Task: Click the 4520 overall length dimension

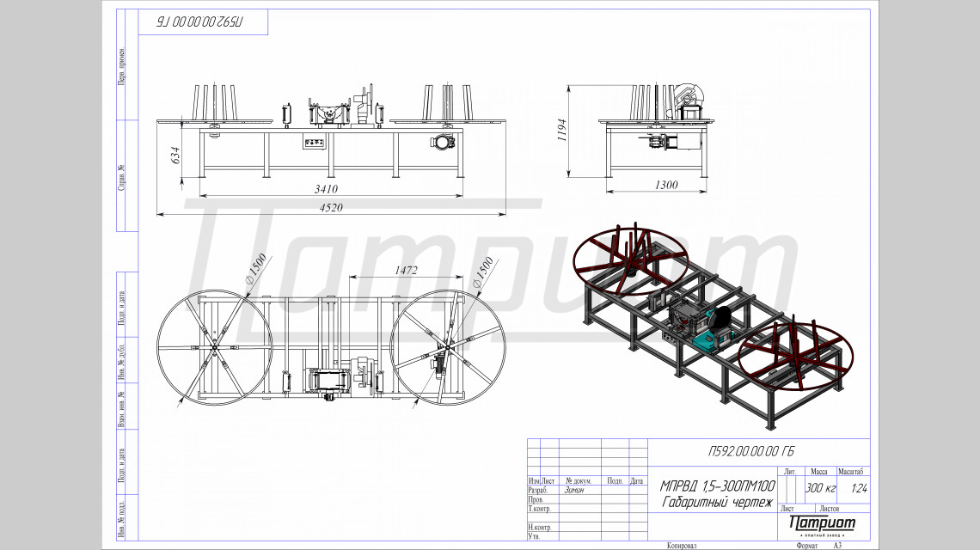Action: 332,207
